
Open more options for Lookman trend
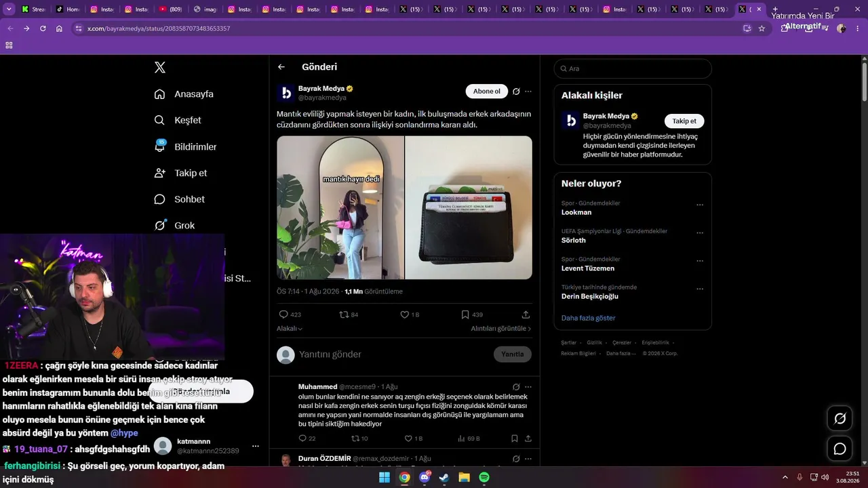(x=700, y=205)
